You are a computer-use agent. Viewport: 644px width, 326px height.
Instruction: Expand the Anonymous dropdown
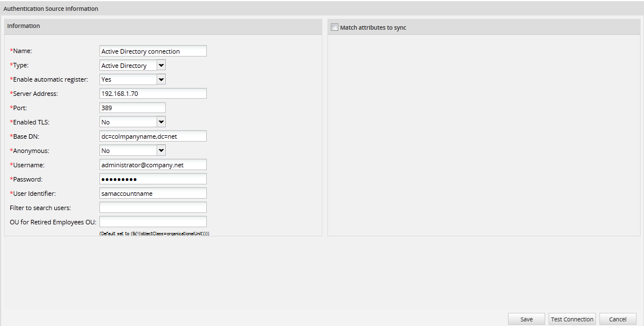click(x=133, y=151)
